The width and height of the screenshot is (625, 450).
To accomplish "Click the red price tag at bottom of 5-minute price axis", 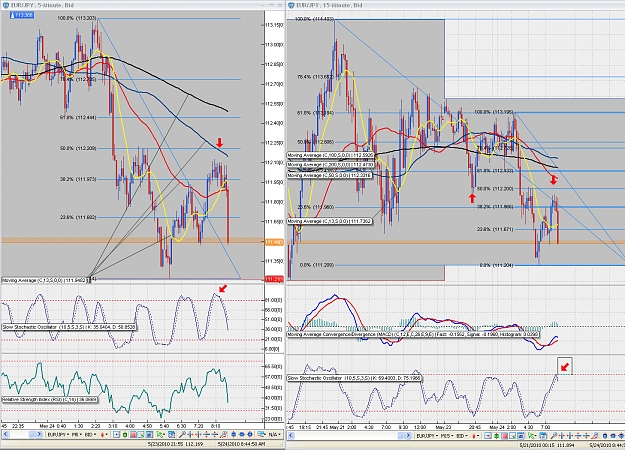I will click(274, 279).
